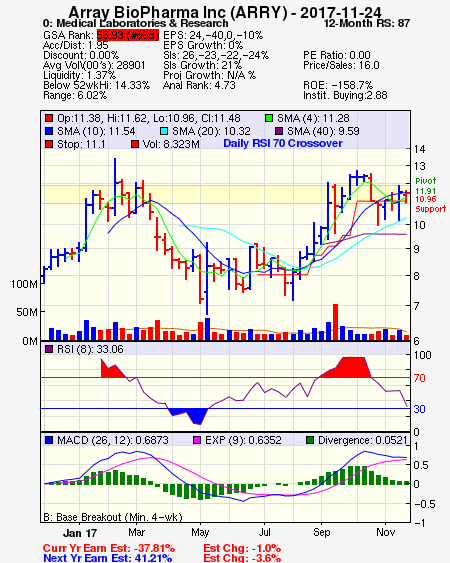The image size is (450, 563).
Task: Click the Mar date axis label
Action: tap(136, 532)
